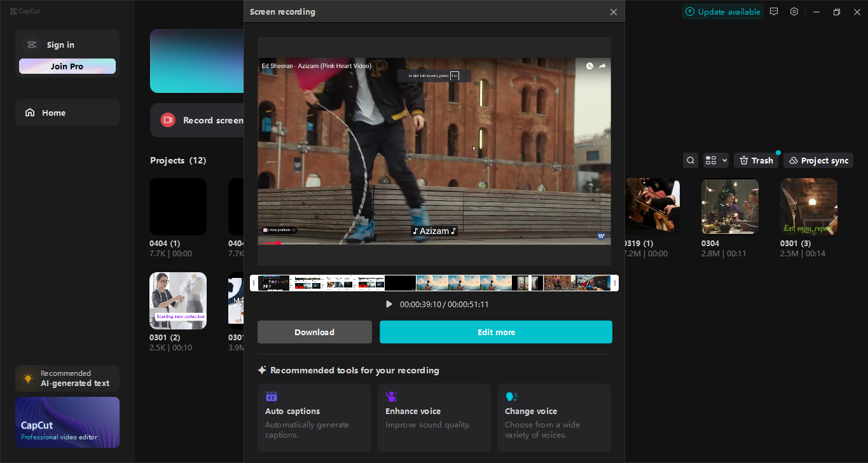
Task: Click the Edit more button
Action: (496, 331)
